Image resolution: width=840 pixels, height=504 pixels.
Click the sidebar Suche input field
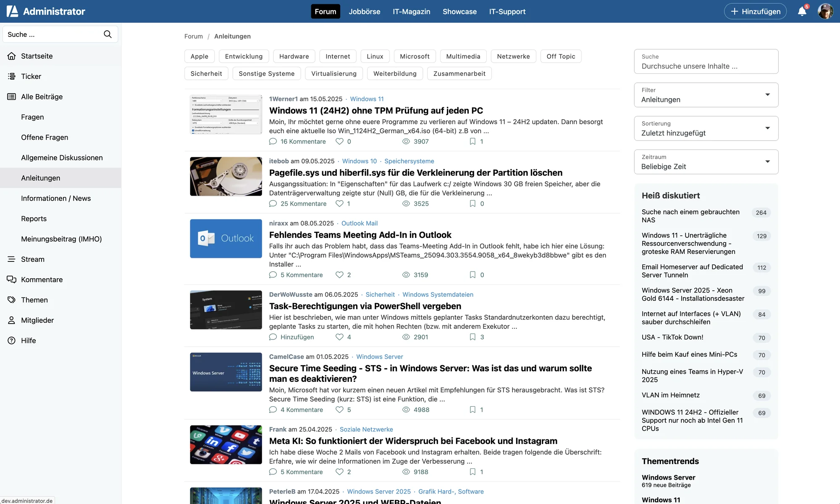[60, 34]
